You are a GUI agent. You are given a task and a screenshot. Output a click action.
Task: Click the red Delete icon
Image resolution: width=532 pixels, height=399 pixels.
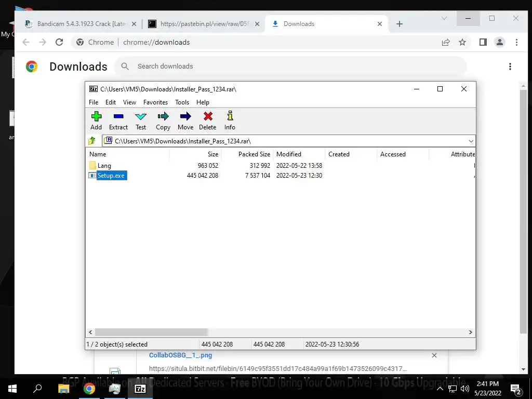(208, 121)
